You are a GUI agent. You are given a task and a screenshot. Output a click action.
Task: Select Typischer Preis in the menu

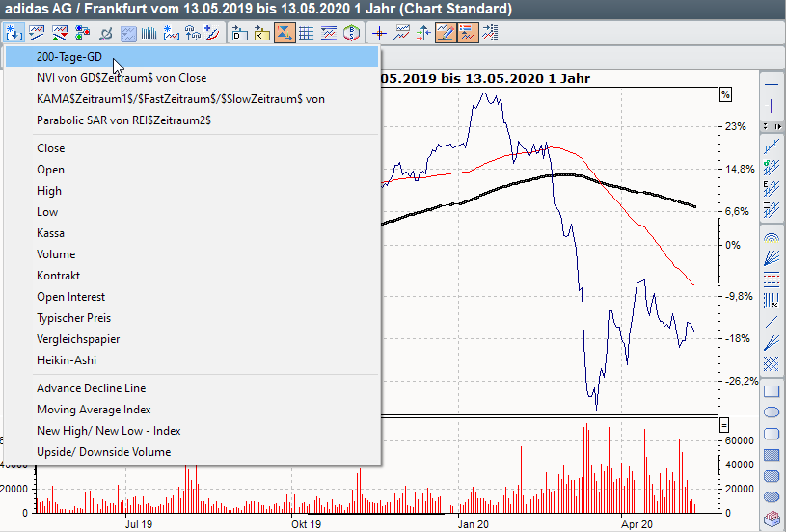(x=73, y=318)
